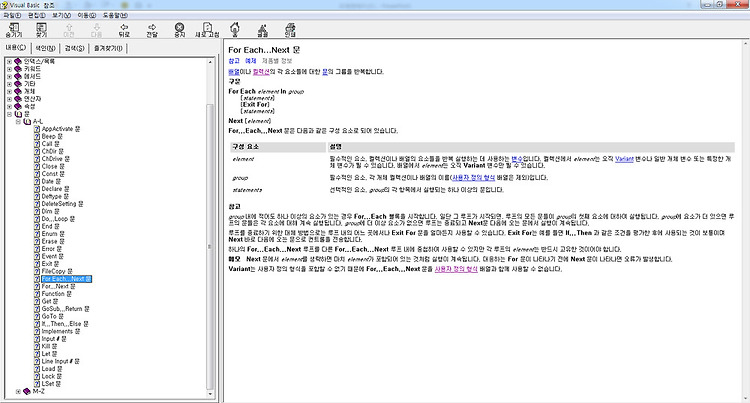Select Line Input # 문 in tree
750x403 pixels.
pyautogui.click(x=61, y=361)
